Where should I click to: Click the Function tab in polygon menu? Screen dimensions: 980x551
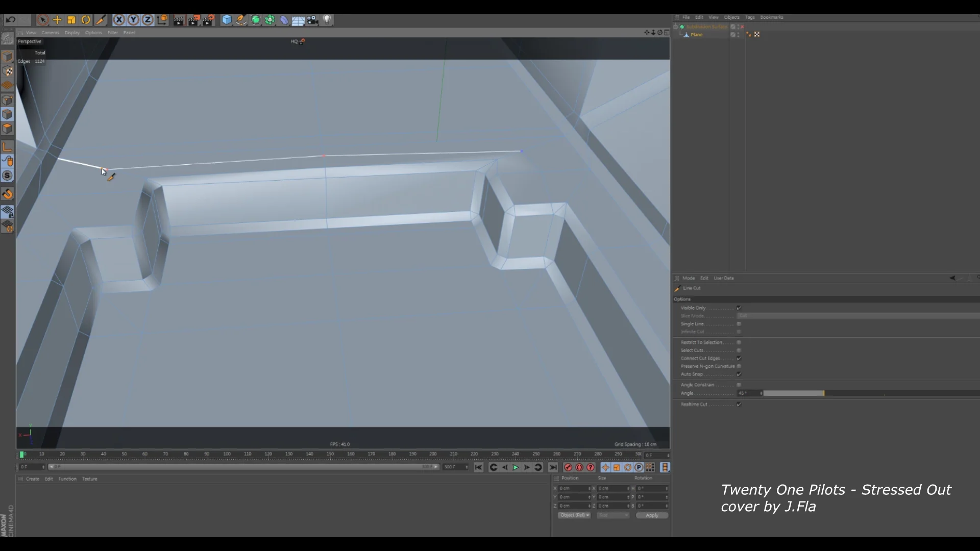tap(67, 479)
